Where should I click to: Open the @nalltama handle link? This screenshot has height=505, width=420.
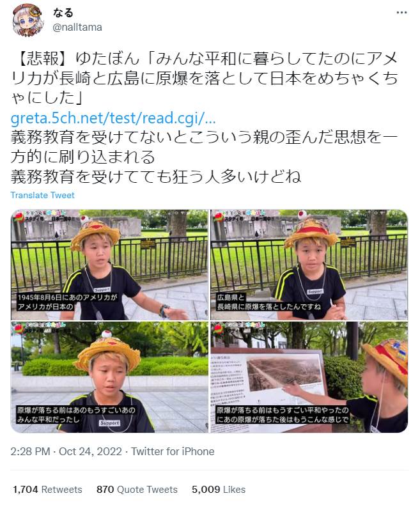point(77,27)
